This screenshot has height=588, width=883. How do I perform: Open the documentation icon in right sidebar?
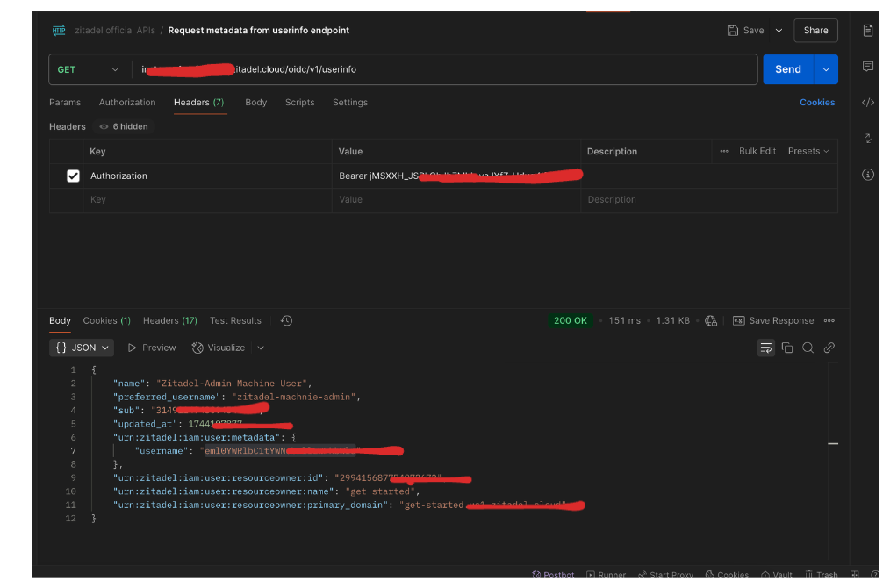click(x=868, y=31)
